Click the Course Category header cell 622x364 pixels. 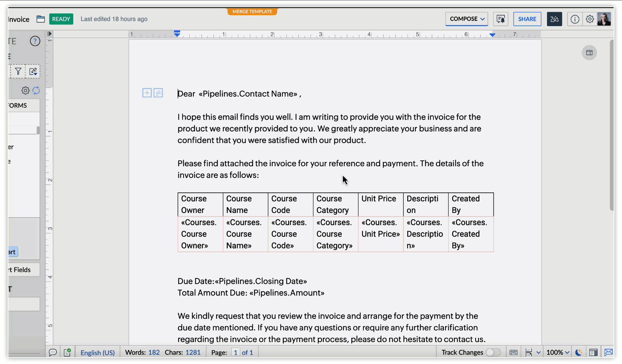tap(336, 204)
